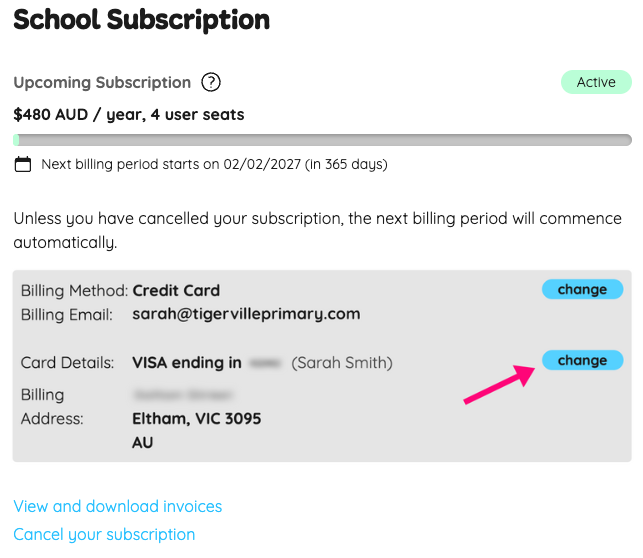643x558 pixels.
Task: Click the billing period progress bar
Action: coord(322,140)
